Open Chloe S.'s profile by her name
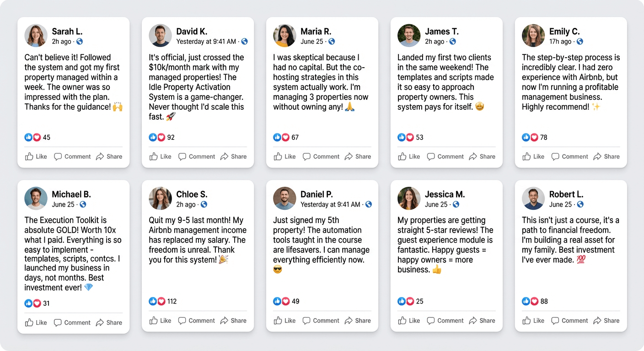644x351 pixels. [192, 194]
